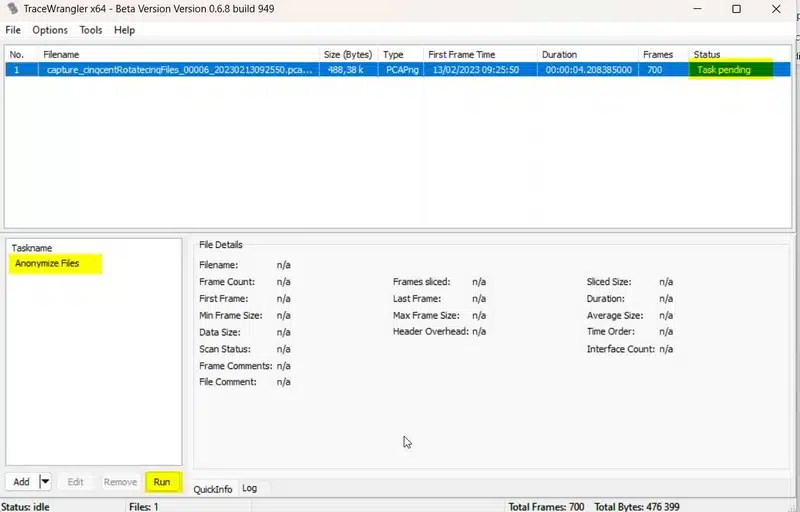
Task: Click the 00:00:04.208385000 duration cell
Action: pyautogui.click(x=589, y=70)
